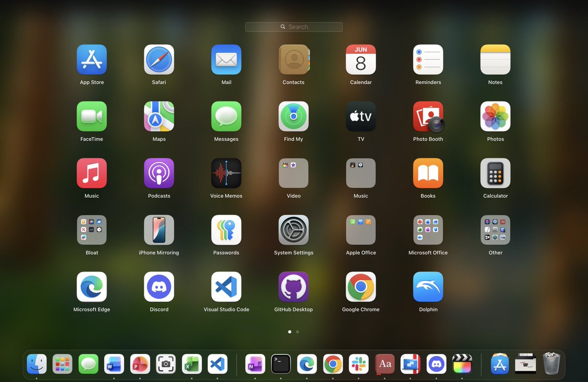Open the Music folder with gray icon
This screenshot has width=588, height=382.
click(361, 173)
